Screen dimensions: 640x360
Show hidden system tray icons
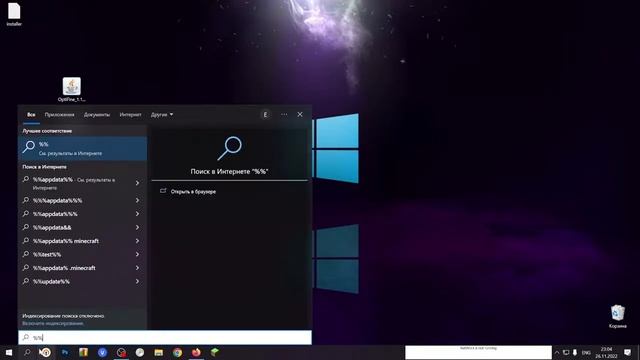557,352
